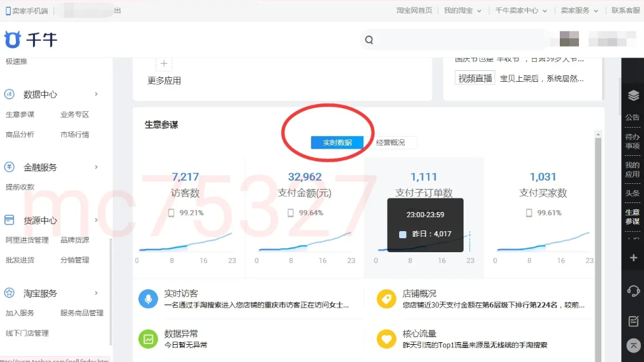Open the sidebar 生意参谋 link

20,114
